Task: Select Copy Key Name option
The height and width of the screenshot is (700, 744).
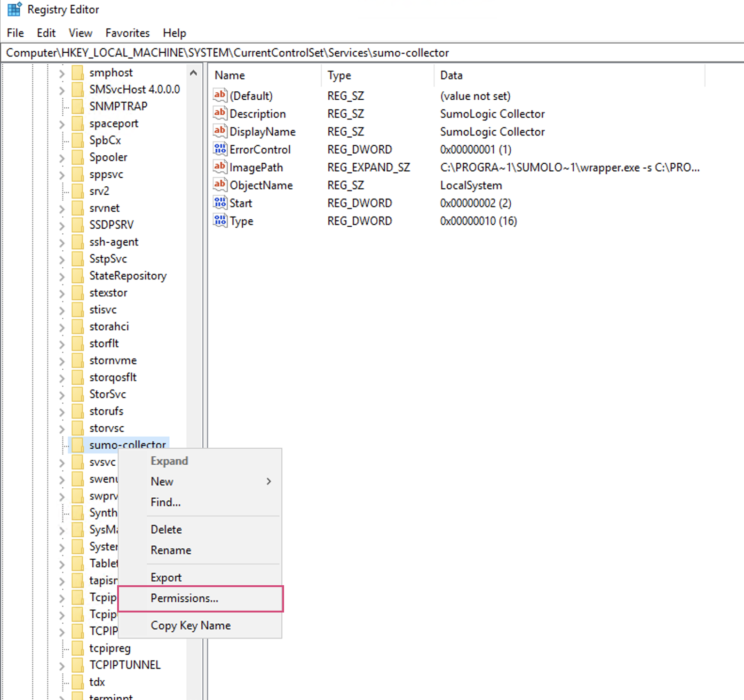Action: tap(190, 625)
